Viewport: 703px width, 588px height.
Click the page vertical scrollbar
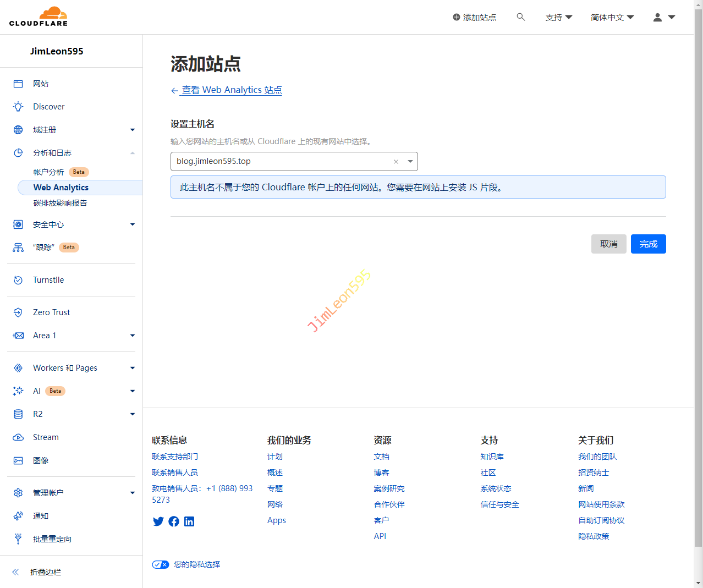click(x=698, y=275)
